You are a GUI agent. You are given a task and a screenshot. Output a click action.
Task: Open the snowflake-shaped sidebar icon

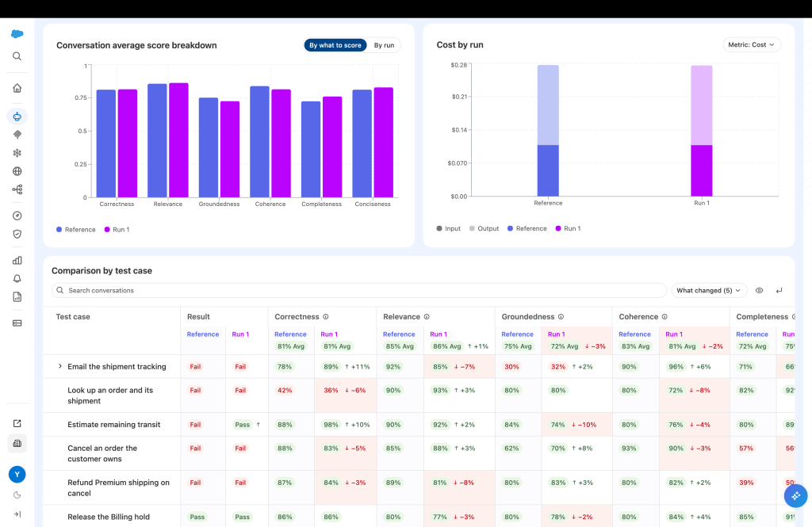point(17,153)
